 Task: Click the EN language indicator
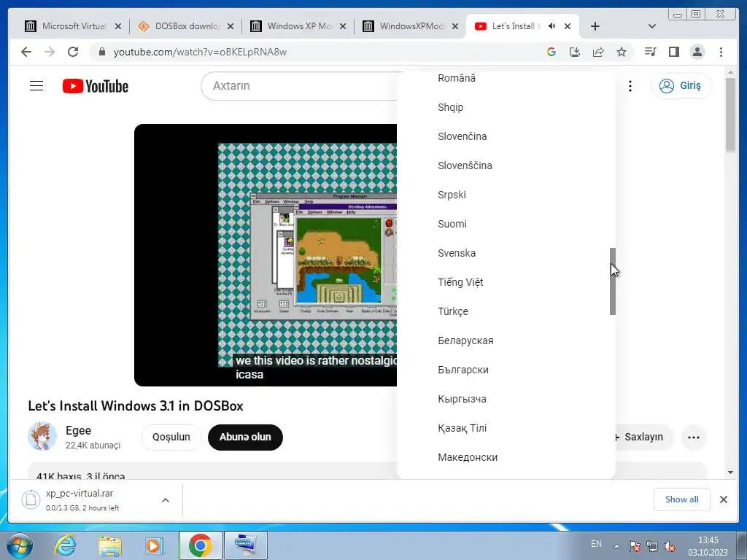point(596,544)
